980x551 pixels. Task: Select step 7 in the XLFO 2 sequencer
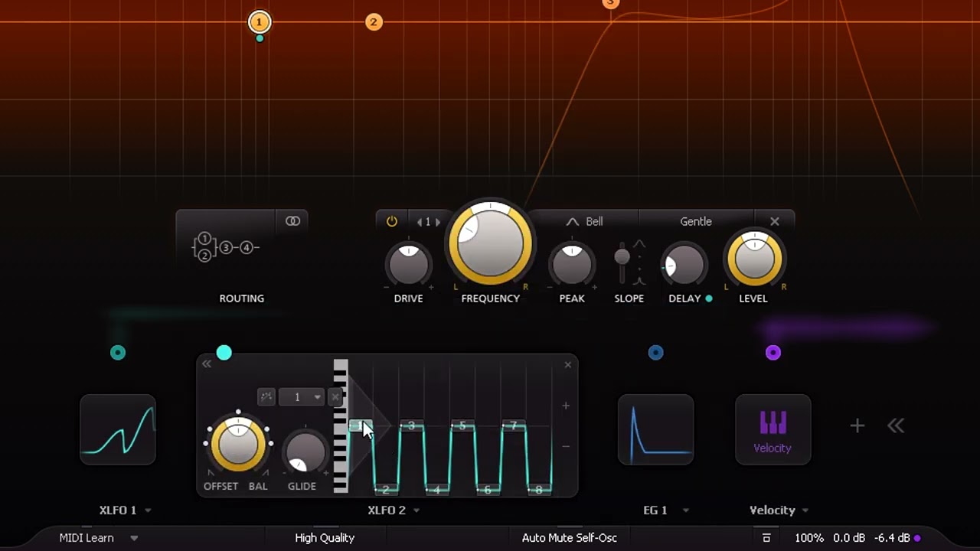point(514,425)
